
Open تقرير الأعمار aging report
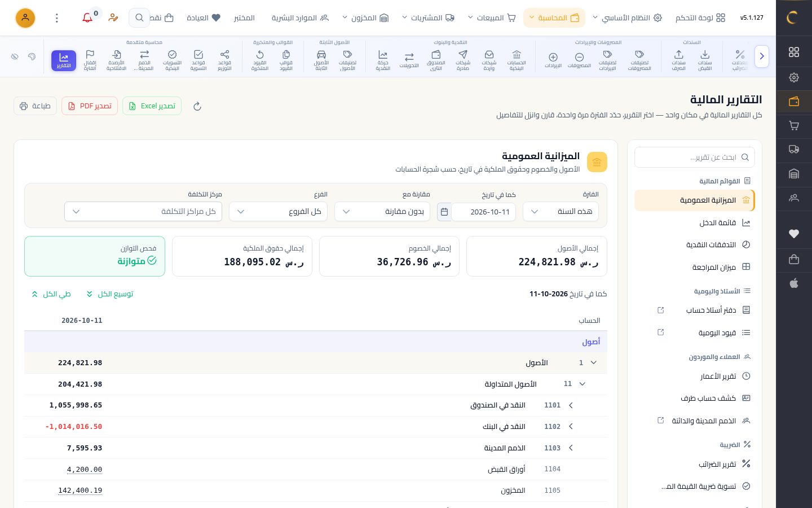pyautogui.click(x=695, y=376)
